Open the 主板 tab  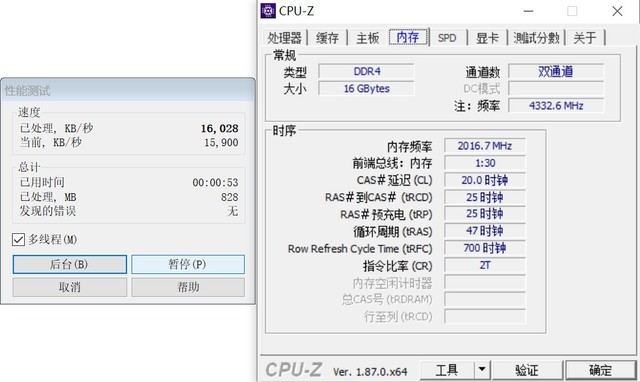pos(367,38)
